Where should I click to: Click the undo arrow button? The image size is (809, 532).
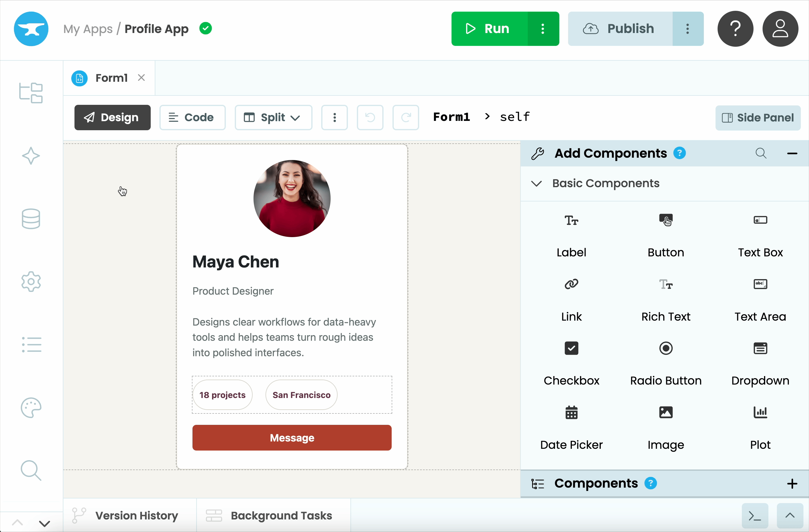point(370,118)
